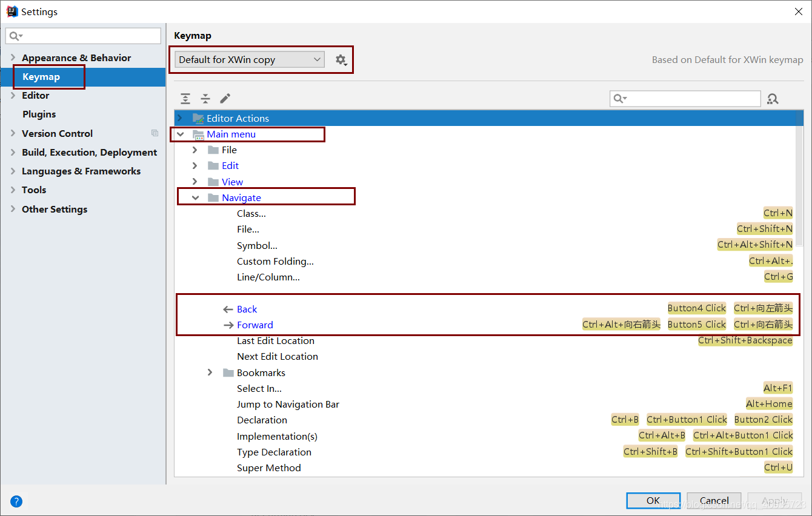812x516 pixels.
Task: Click the Forward arrow icon
Action: (228, 325)
